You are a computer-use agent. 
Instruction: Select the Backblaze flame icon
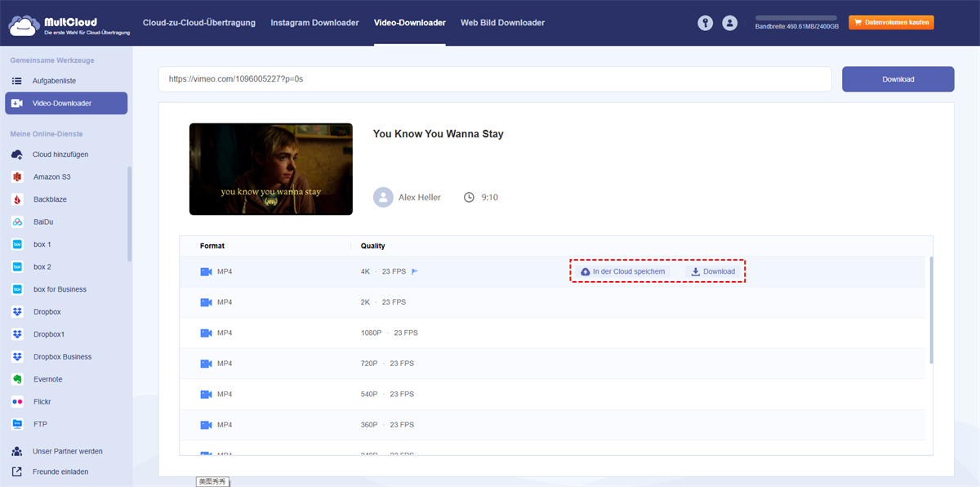(x=17, y=199)
